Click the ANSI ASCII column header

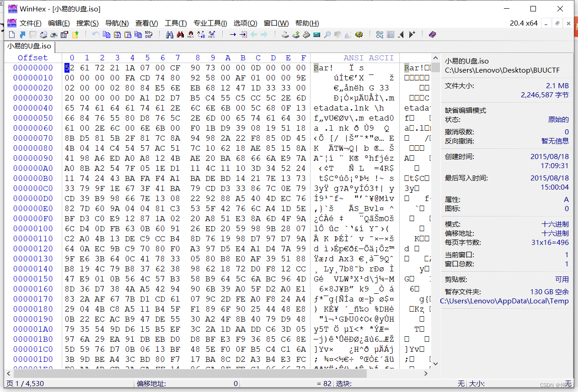369,58
